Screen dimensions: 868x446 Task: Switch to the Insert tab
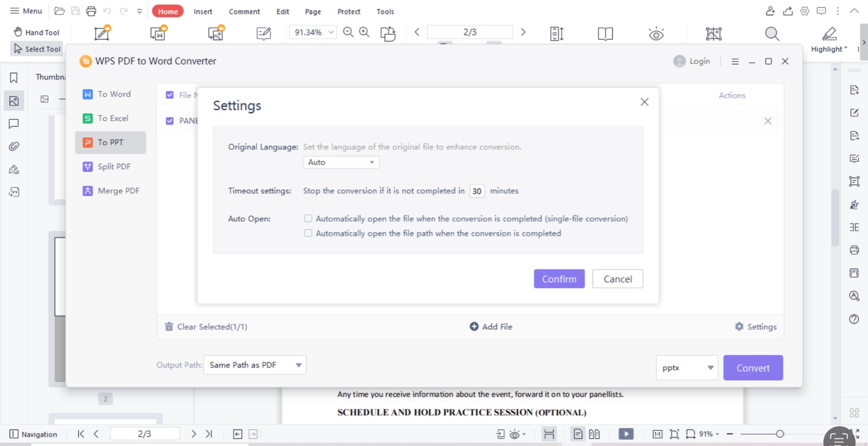click(x=203, y=11)
